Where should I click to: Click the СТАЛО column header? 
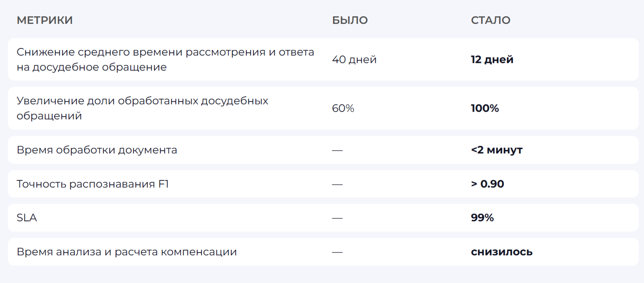(x=490, y=20)
